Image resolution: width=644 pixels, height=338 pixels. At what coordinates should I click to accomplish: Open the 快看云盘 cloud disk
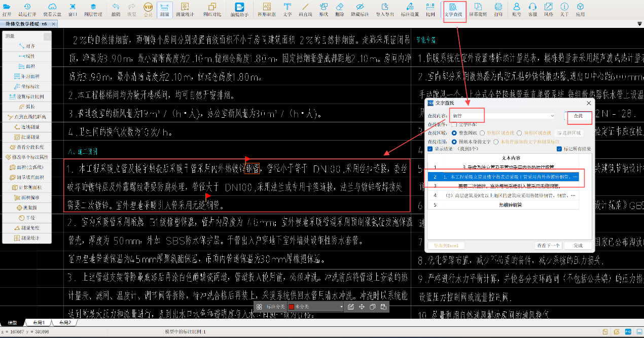(51, 10)
